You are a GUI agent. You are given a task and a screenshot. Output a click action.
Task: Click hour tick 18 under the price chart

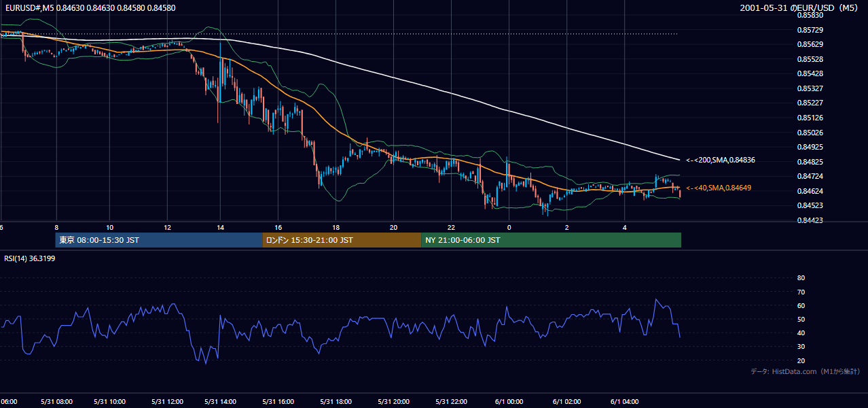coord(336,227)
